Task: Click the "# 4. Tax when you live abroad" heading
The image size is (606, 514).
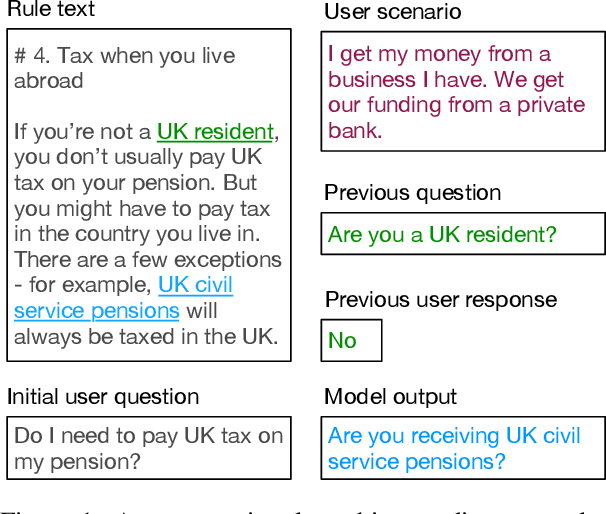Action: click(x=123, y=67)
